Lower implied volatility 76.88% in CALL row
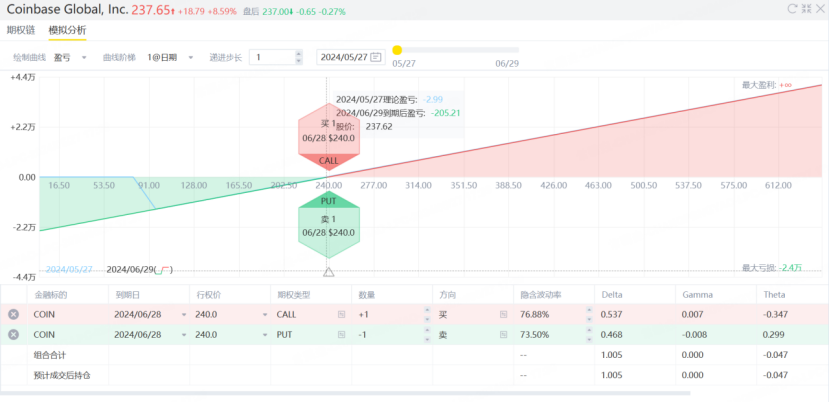The height and width of the screenshot is (403, 829). coord(589,318)
